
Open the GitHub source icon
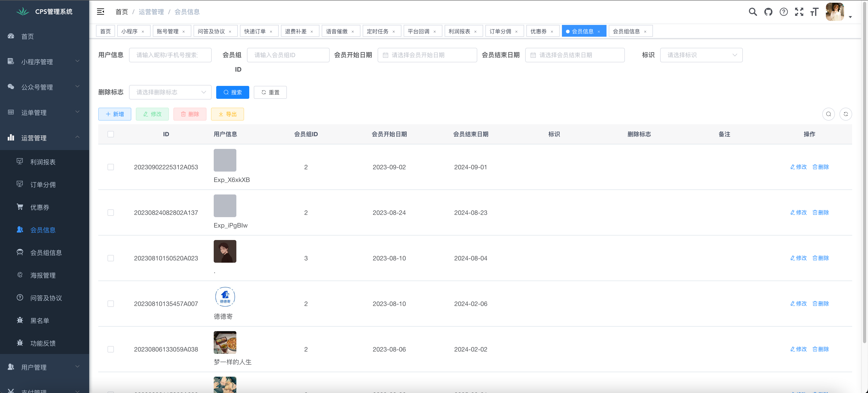tap(768, 12)
